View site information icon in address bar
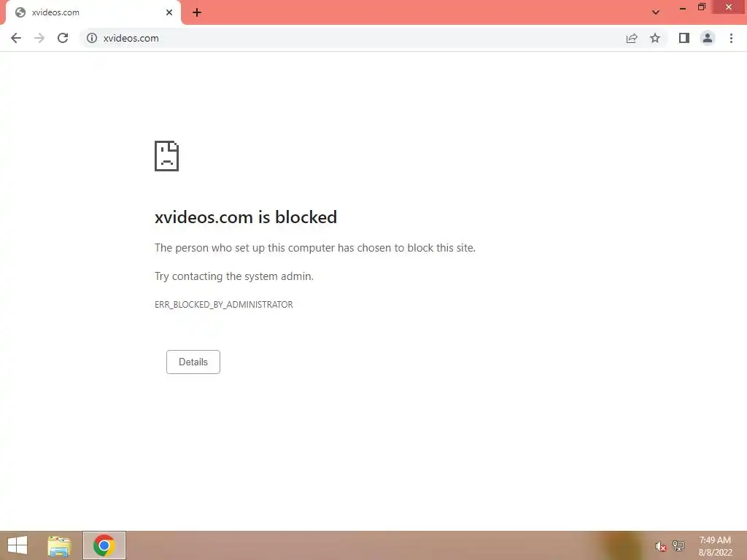Image resolution: width=747 pixels, height=560 pixels. pyautogui.click(x=91, y=38)
